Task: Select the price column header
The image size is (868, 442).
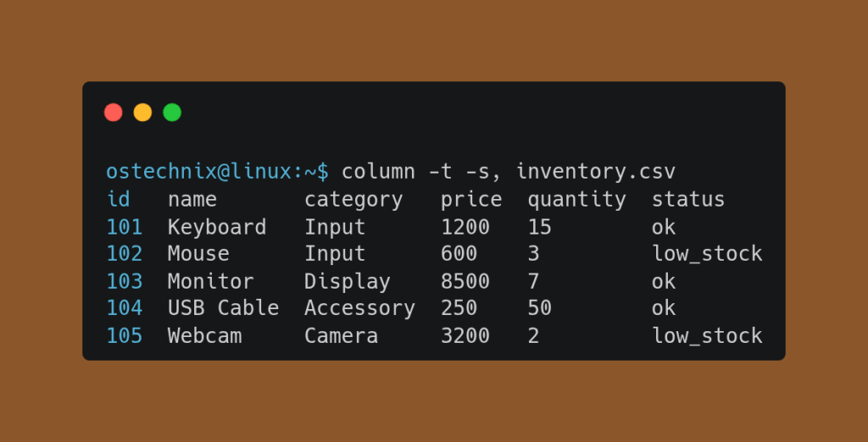Action: 471,199
